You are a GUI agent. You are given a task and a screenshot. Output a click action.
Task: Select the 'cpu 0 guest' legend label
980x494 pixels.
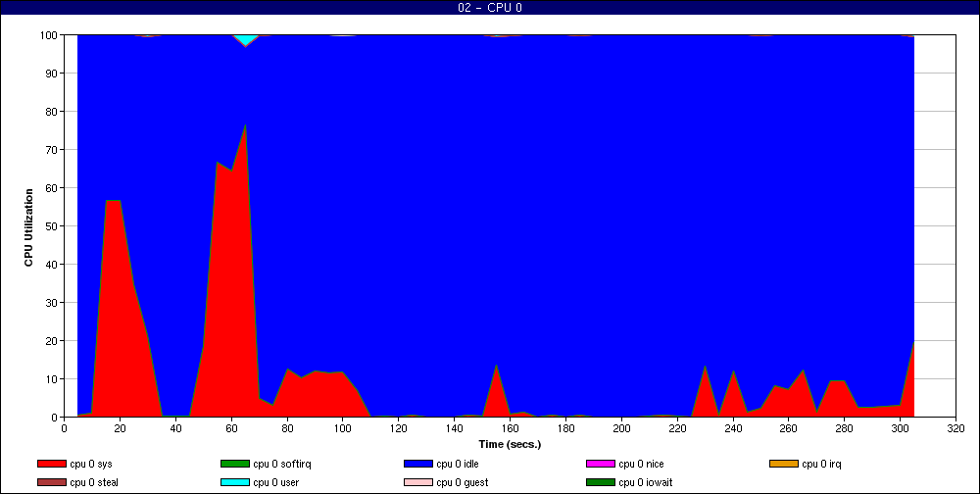click(463, 482)
